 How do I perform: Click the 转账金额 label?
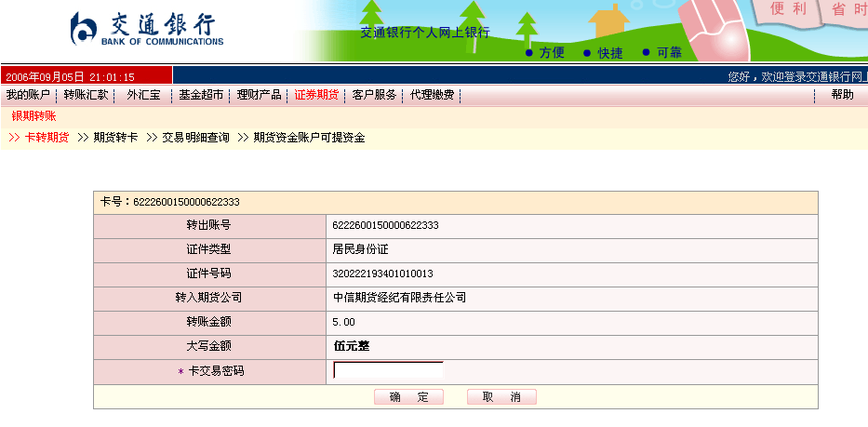208,322
